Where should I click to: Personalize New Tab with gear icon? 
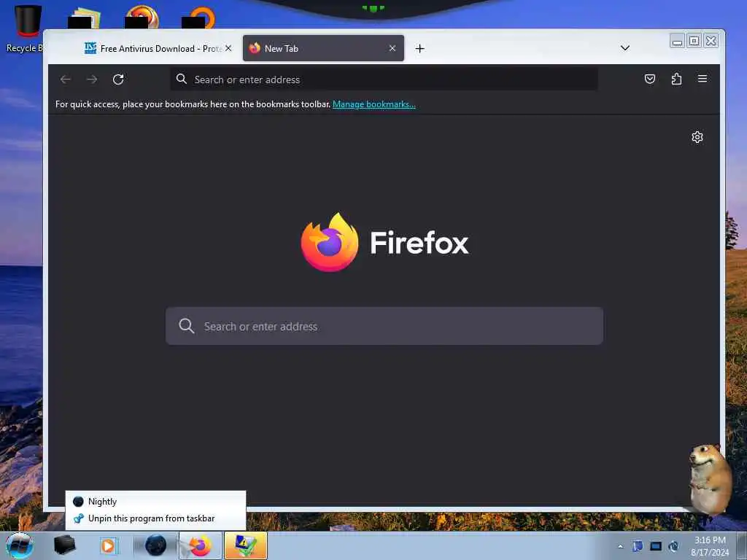(x=697, y=137)
